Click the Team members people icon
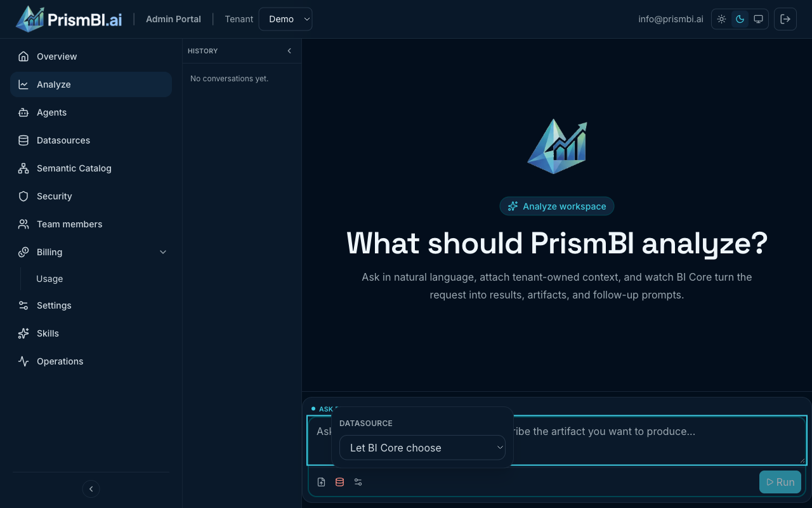The height and width of the screenshot is (508, 812). tap(23, 224)
